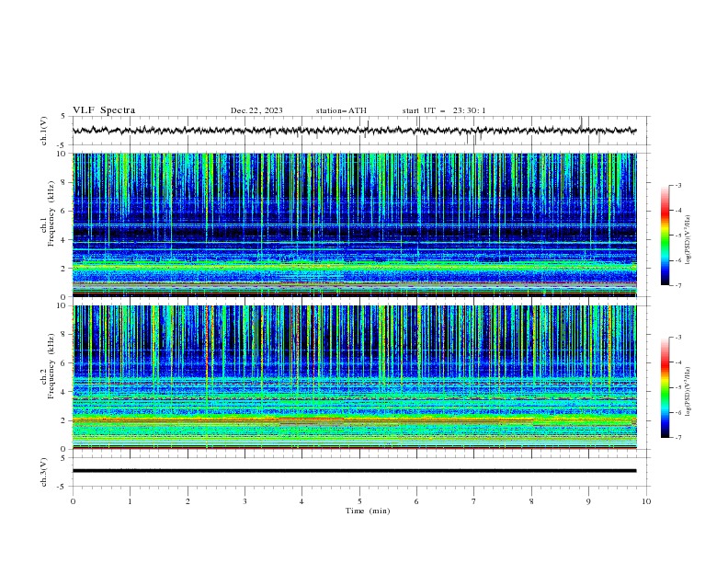
Task: Click time axis tick label "9"
Action: 588,501
